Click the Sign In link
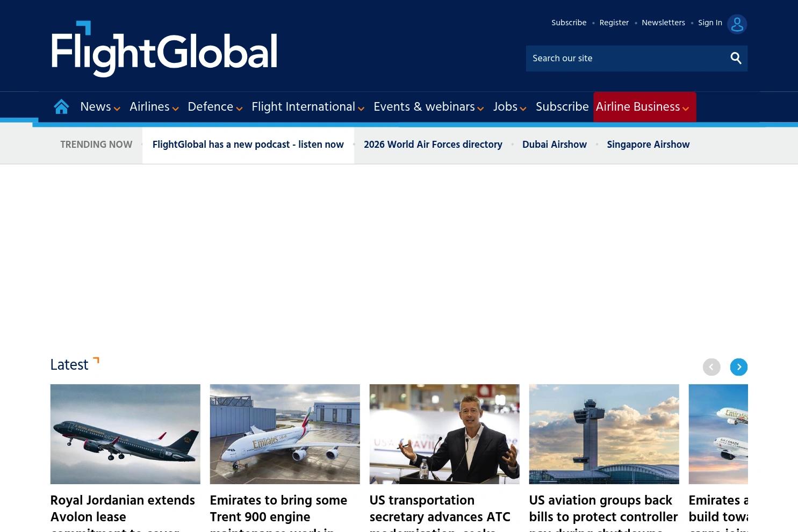This screenshot has width=798, height=532. click(x=710, y=23)
